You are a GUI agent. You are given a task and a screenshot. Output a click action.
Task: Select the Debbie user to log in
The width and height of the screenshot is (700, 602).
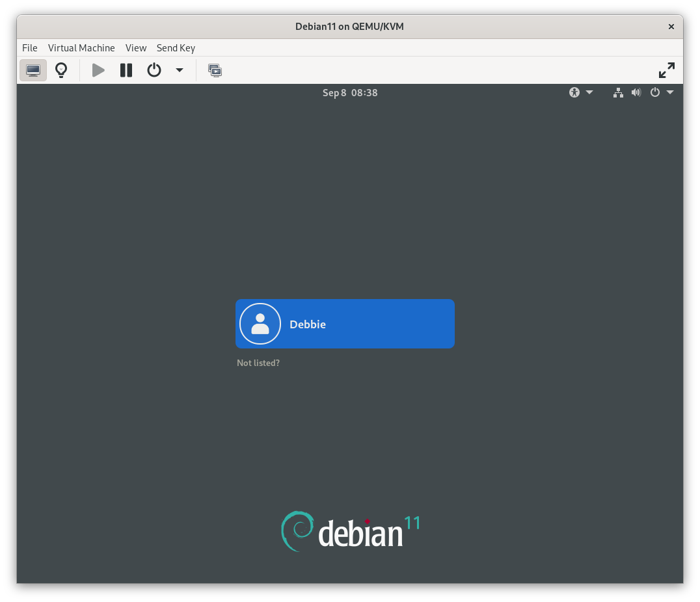pos(345,324)
